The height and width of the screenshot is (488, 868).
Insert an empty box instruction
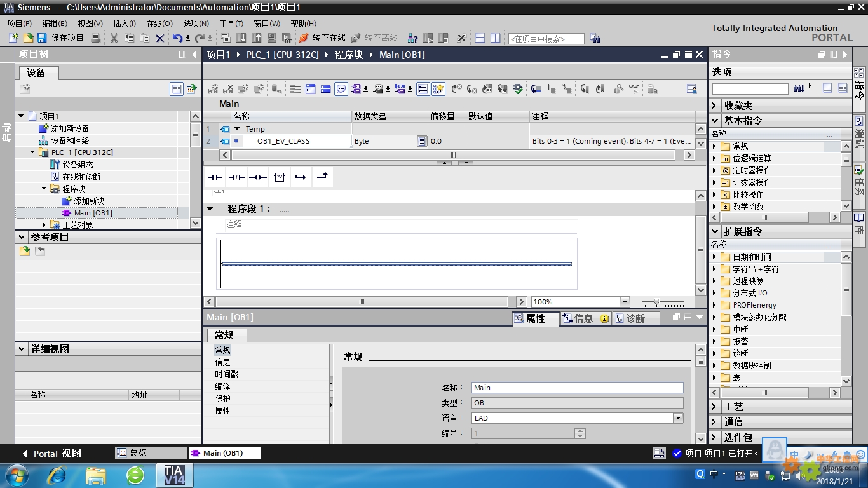click(x=280, y=177)
